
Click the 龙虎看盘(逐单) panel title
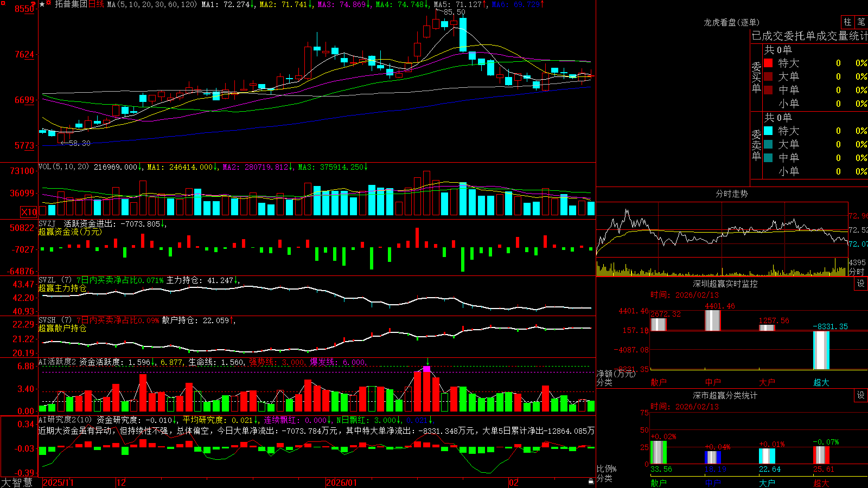click(x=731, y=22)
